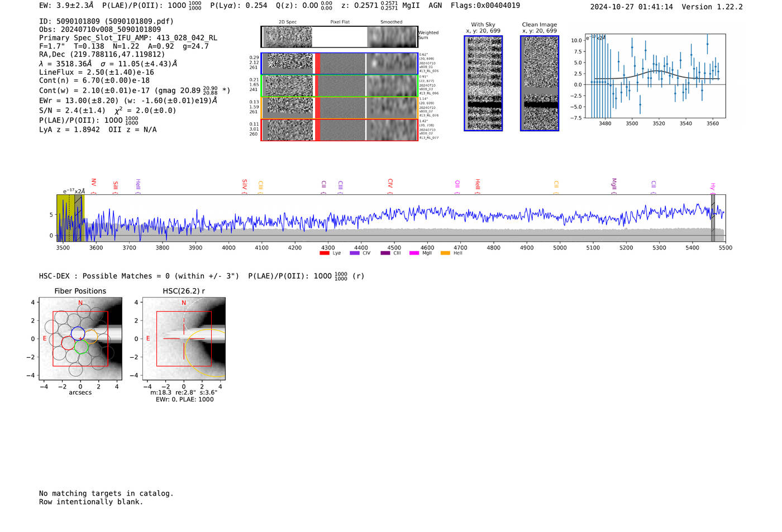Open the Clean Image cutout
The height and width of the screenshot is (532, 782).
(x=540, y=83)
